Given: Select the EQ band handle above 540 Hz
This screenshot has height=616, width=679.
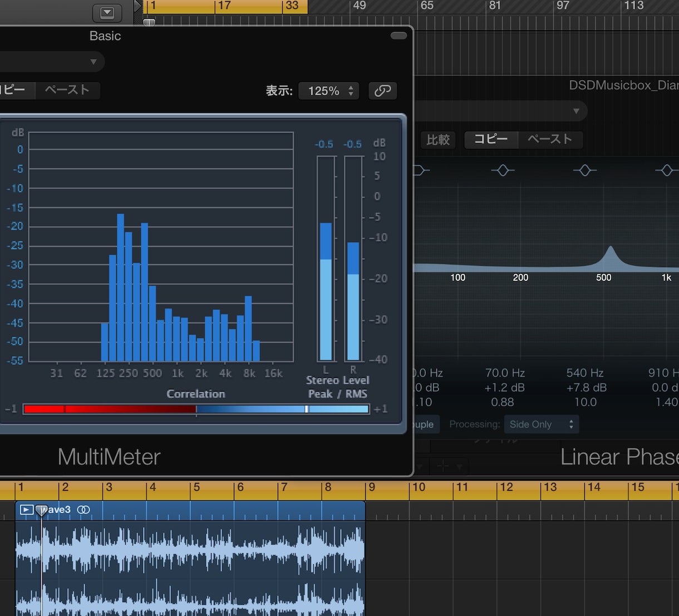Looking at the screenshot, I should point(584,170).
